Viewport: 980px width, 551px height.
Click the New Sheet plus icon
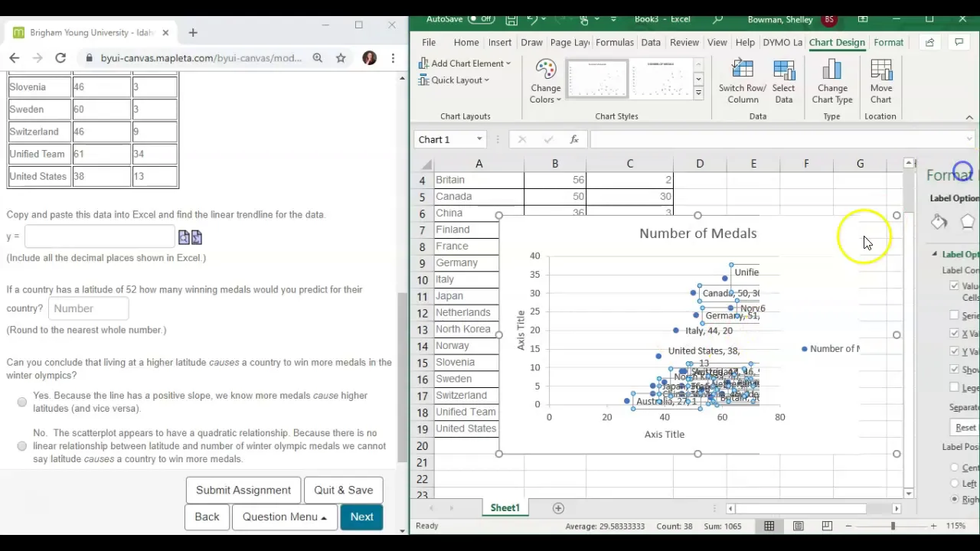558,508
